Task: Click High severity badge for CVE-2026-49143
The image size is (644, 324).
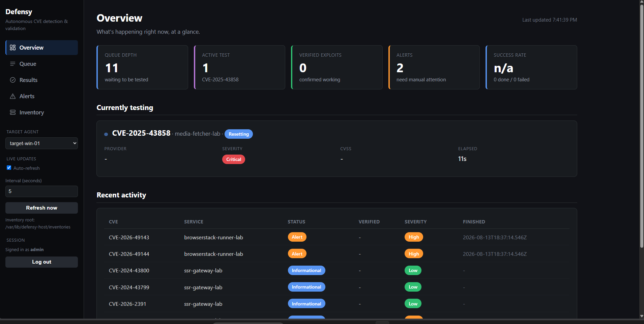Action: (414, 237)
